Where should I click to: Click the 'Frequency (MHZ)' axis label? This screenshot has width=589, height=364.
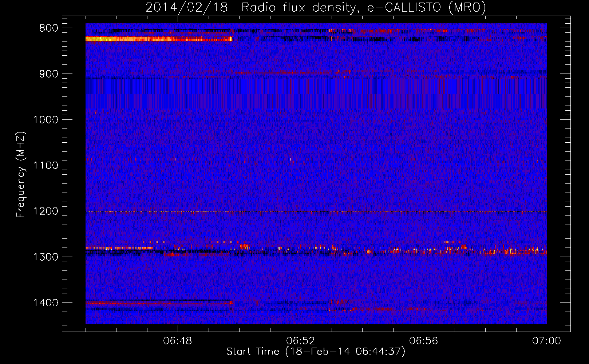[21, 175]
